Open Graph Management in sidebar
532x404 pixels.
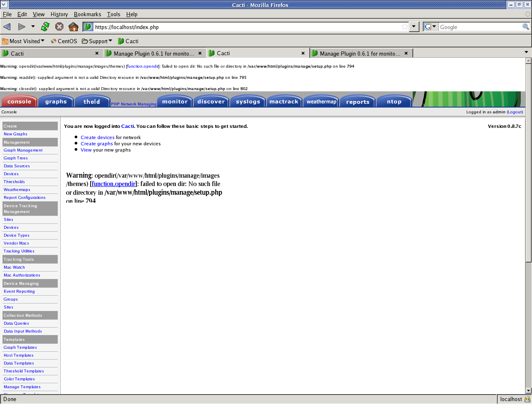[x=23, y=150]
